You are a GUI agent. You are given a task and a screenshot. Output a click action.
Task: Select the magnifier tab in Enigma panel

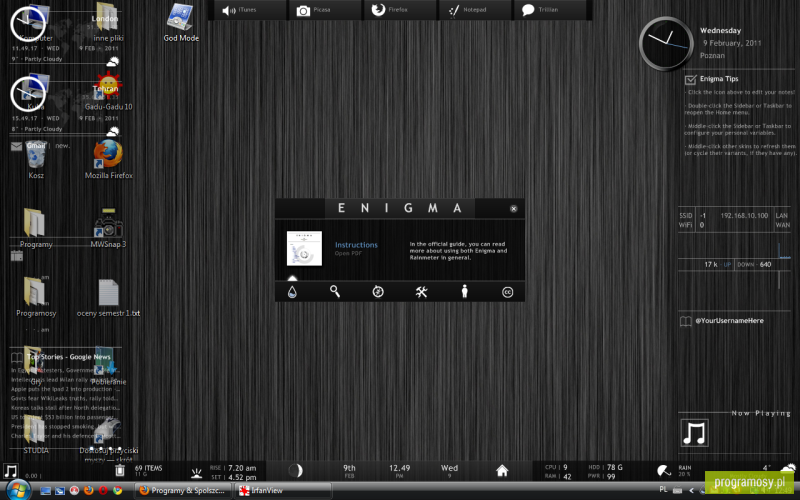point(335,291)
